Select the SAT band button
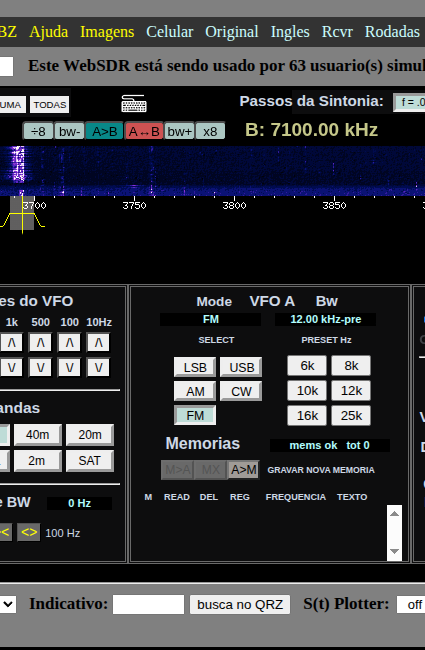Screen dimensions: 425x650 coord(90,461)
